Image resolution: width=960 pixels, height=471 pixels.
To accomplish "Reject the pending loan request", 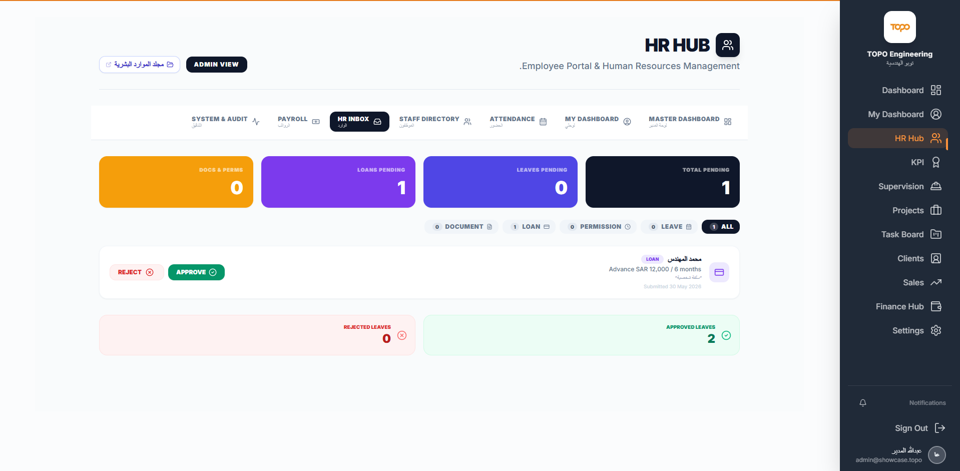I will click(136, 272).
